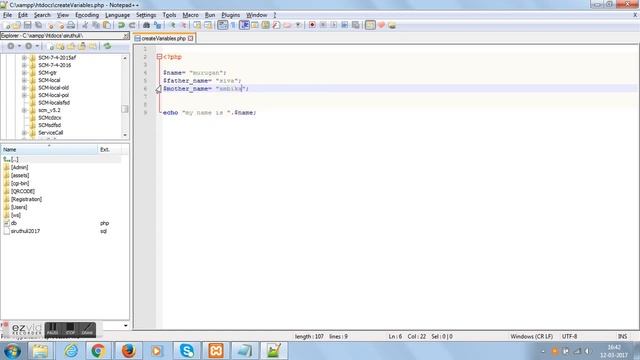Collapse the php code block fold marker
Screen dimensions: 640x360
pos(159,57)
